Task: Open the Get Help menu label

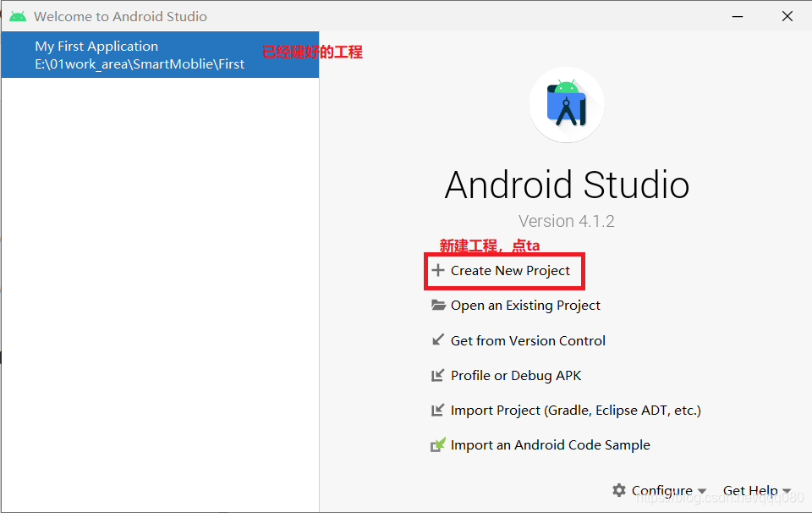Action: point(750,490)
